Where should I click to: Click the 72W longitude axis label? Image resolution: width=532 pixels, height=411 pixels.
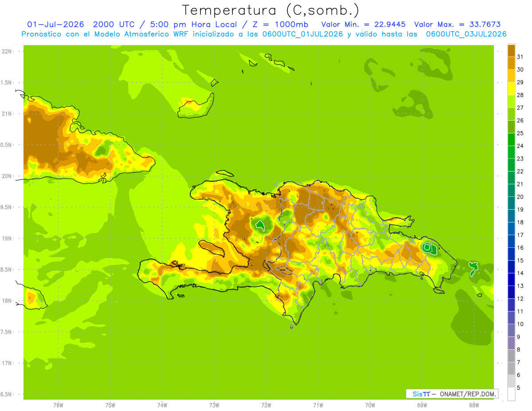[x=266, y=405]
